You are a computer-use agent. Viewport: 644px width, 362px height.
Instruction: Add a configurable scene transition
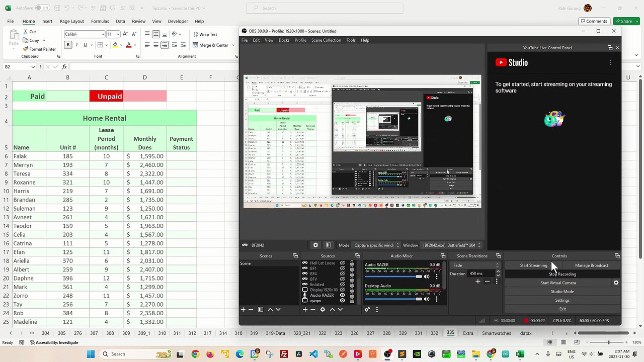point(478,282)
